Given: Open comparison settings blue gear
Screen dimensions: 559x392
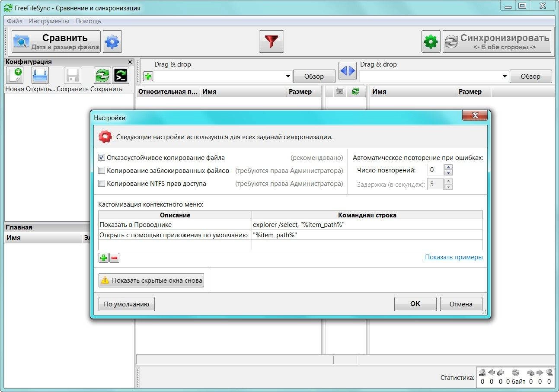Looking at the screenshot, I should (x=112, y=41).
